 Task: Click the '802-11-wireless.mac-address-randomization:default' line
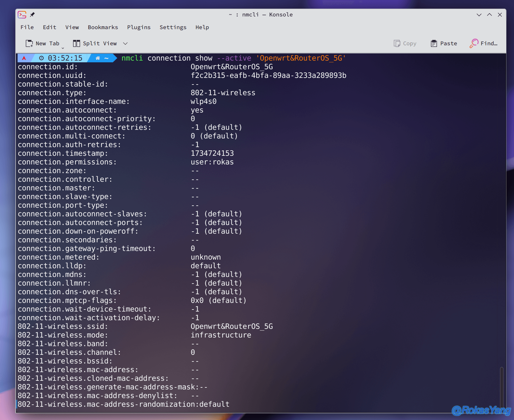pos(124,404)
